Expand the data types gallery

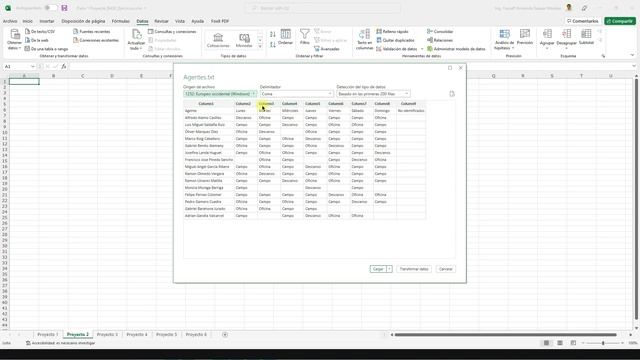coord(260,47)
